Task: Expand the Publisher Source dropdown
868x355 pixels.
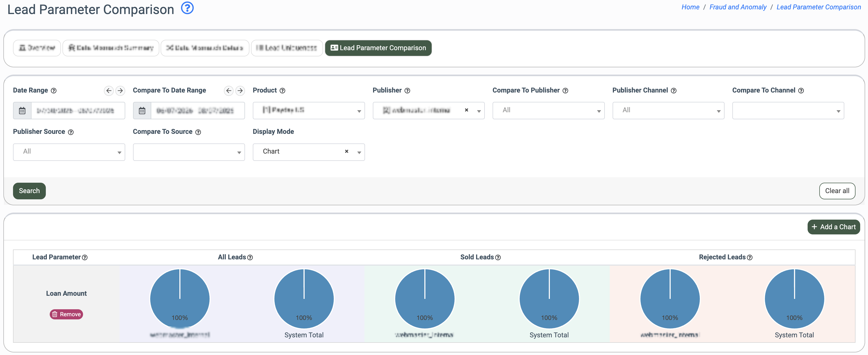Action: 69,152
